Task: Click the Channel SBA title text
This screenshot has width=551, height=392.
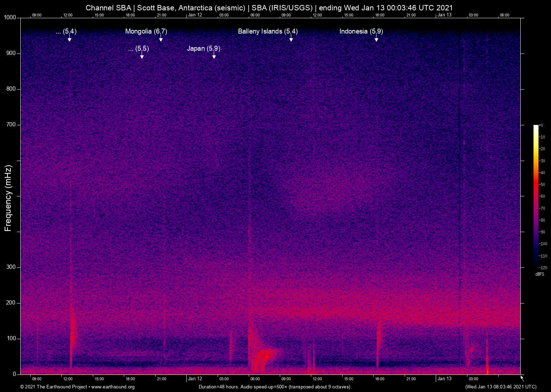Action: (x=108, y=7)
